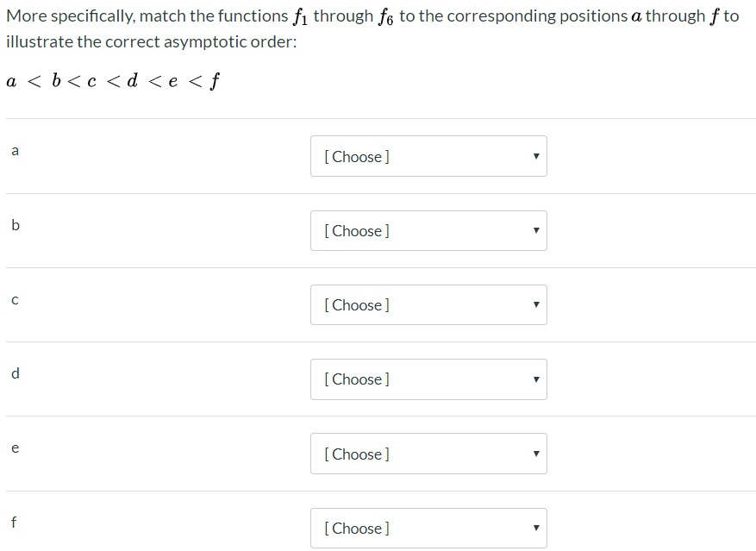Viewport: 756px width, 551px height.
Task: Open the Choose dropdown for position e
Action: point(428,454)
